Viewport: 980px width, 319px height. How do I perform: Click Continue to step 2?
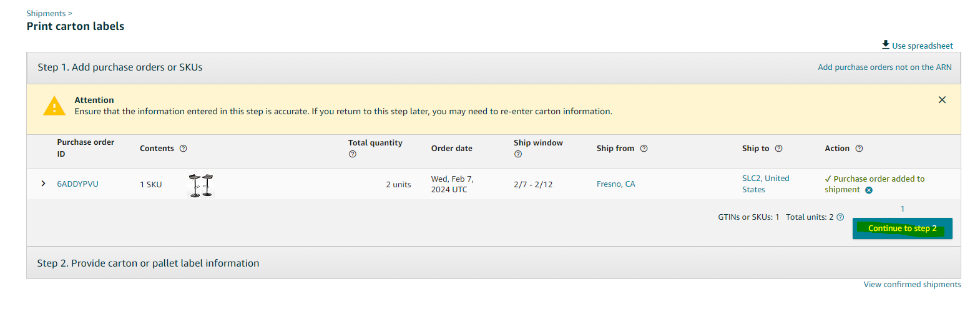pyautogui.click(x=903, y=228)
